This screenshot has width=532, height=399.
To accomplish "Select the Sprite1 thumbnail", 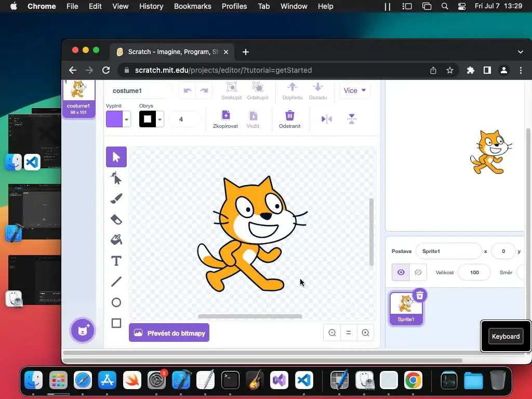I will point(406,309).
